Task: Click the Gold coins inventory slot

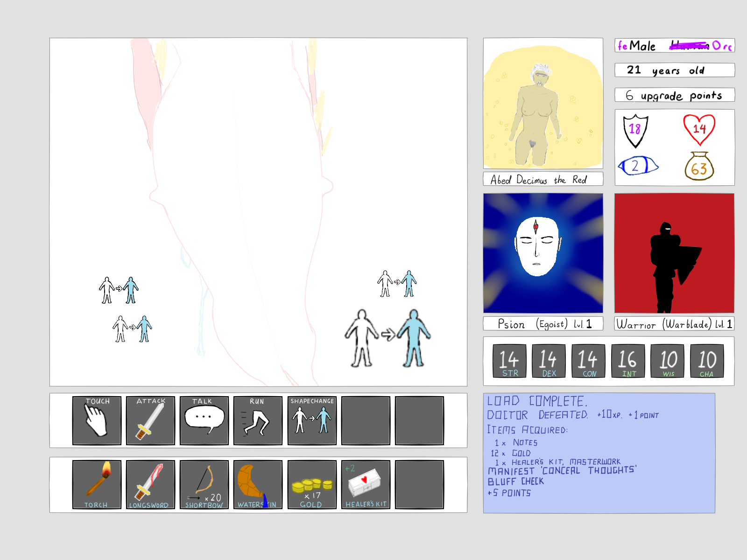Action: click(312, 484)
